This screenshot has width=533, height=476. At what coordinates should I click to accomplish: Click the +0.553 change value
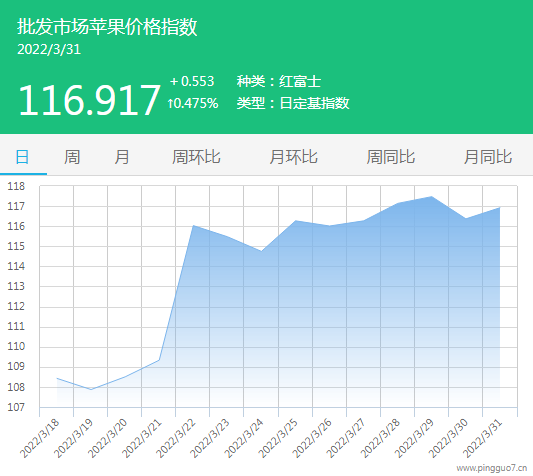192,81
